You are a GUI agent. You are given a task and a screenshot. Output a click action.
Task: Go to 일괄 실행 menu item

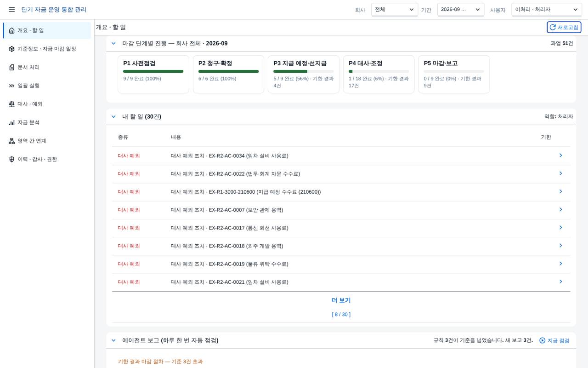point(47,86)
